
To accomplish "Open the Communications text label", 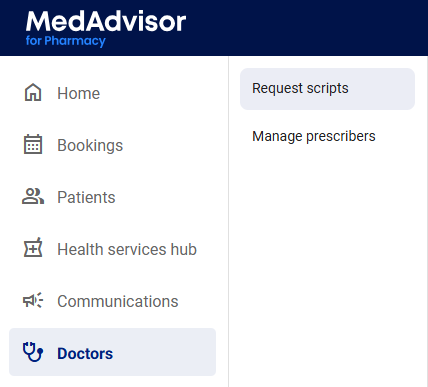I will [118, 301].
